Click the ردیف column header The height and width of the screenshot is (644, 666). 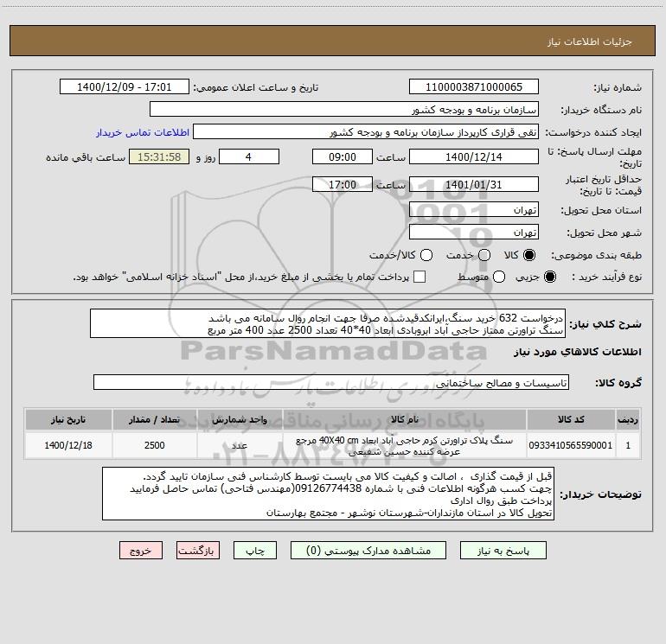coord(628,419)
